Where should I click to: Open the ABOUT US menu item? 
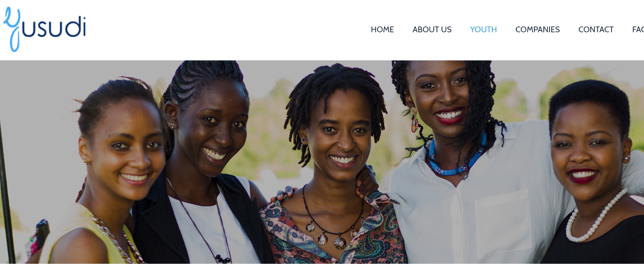point(432,30)
